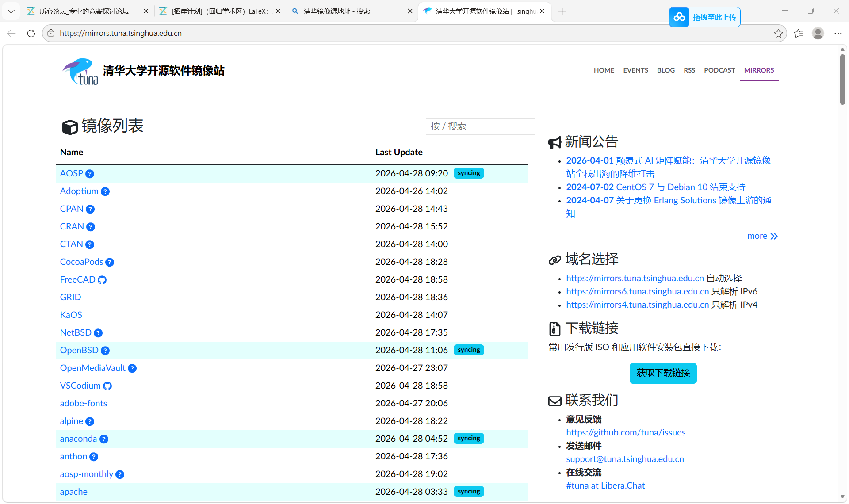This screenshot has width=849, height=504.
Task: Focus the mirror search box
Action: 480,126
